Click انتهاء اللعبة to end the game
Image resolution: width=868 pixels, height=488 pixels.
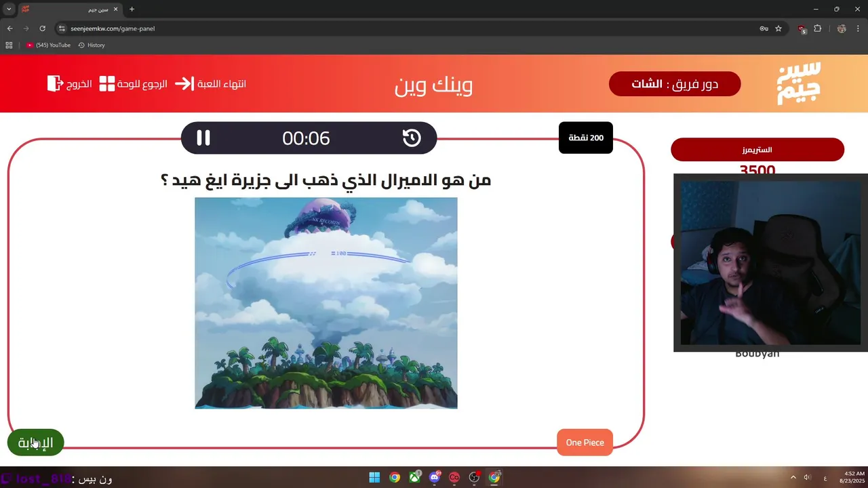coord(222,84)
